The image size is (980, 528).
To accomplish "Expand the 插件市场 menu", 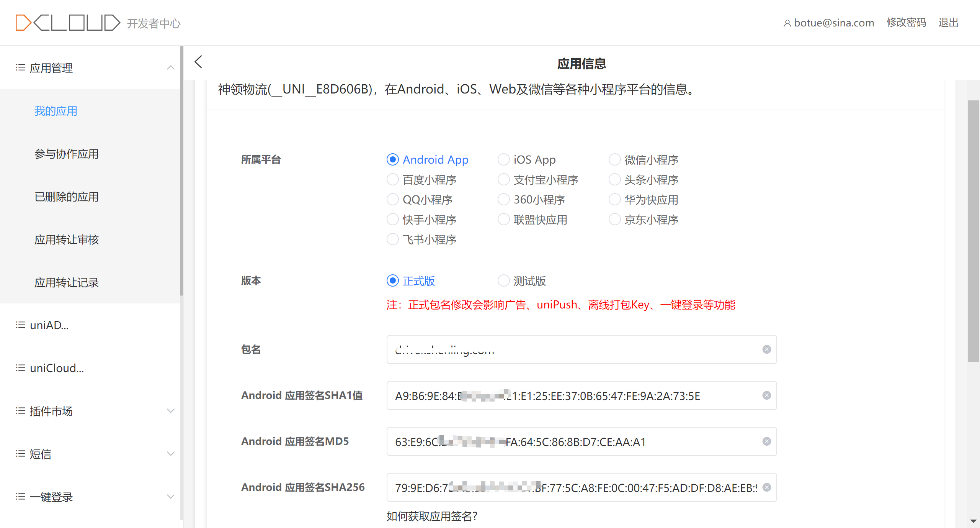I will pos(171,411).
